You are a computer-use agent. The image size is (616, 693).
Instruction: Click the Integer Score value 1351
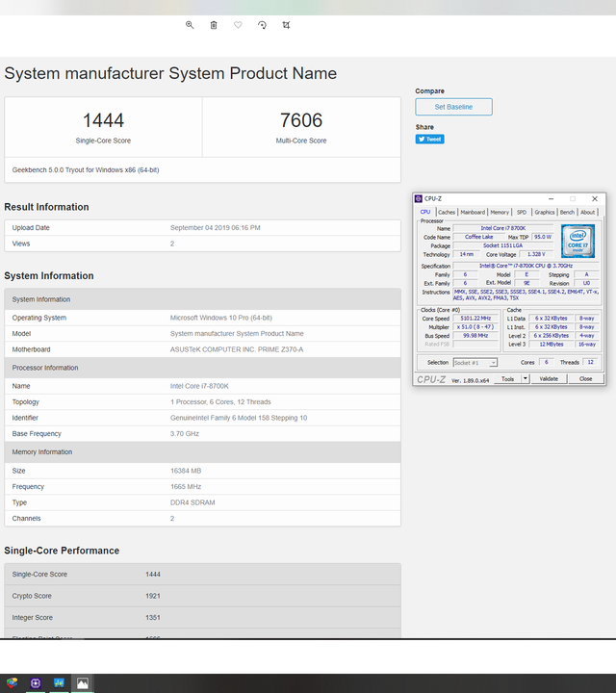click(x=153, y=617)
